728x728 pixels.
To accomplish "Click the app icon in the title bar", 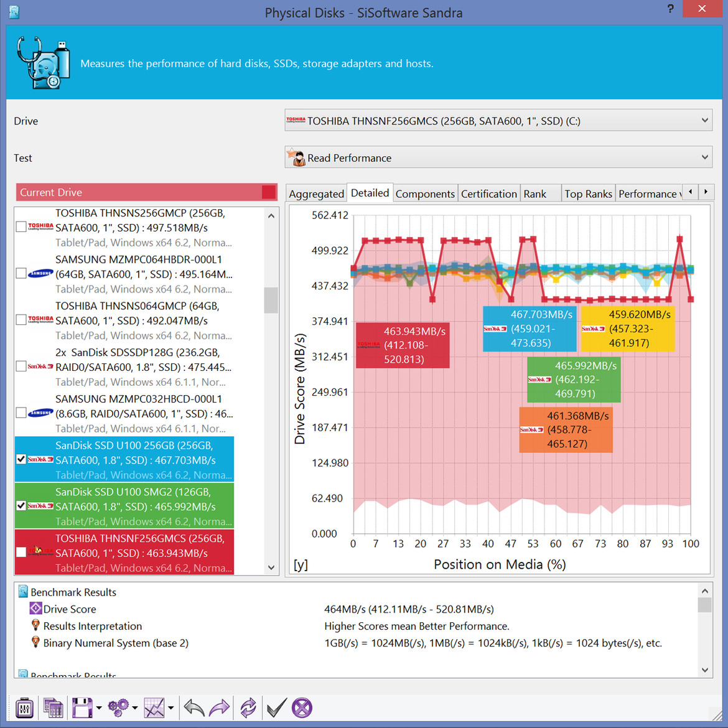I will pyautogui.click(x=14, y=12).
